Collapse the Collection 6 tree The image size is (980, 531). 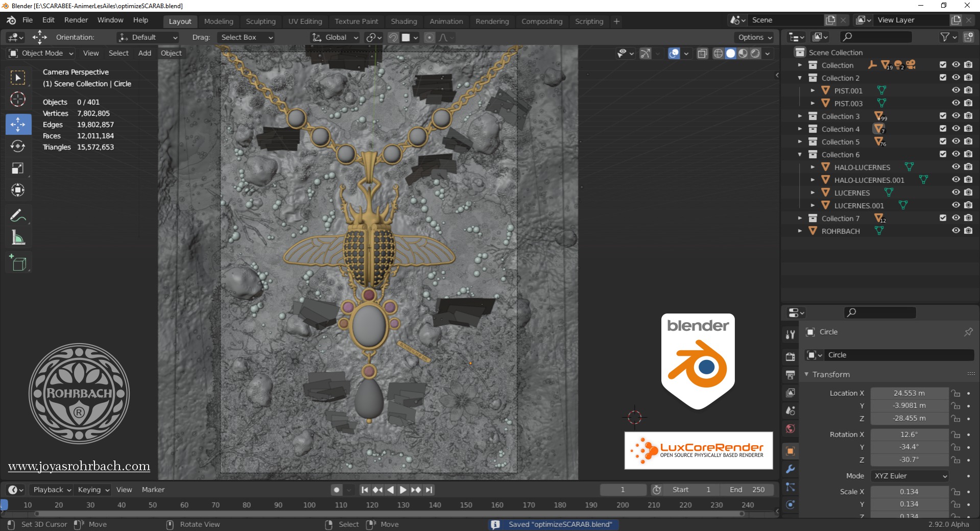pyautogui.click(x=800, y=155)
